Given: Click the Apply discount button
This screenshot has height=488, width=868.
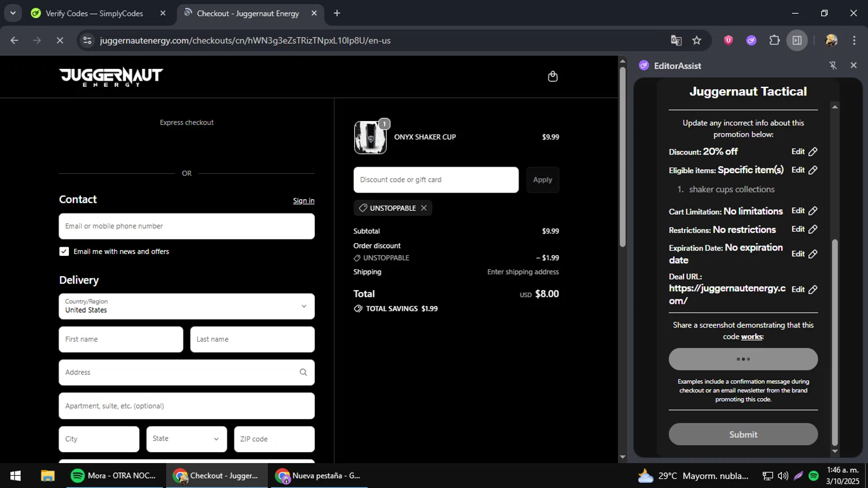Looking at the screenshot, I should pyautogui.click(x=543, y=180).
